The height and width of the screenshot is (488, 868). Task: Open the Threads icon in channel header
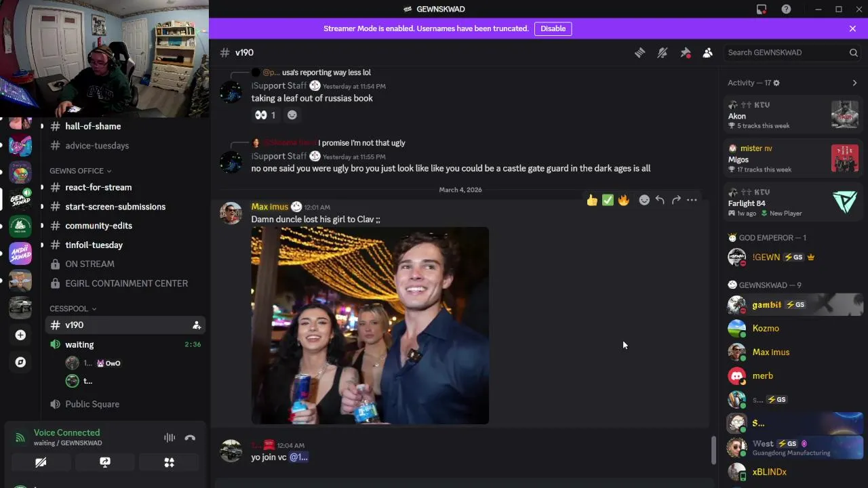[639, 53]
